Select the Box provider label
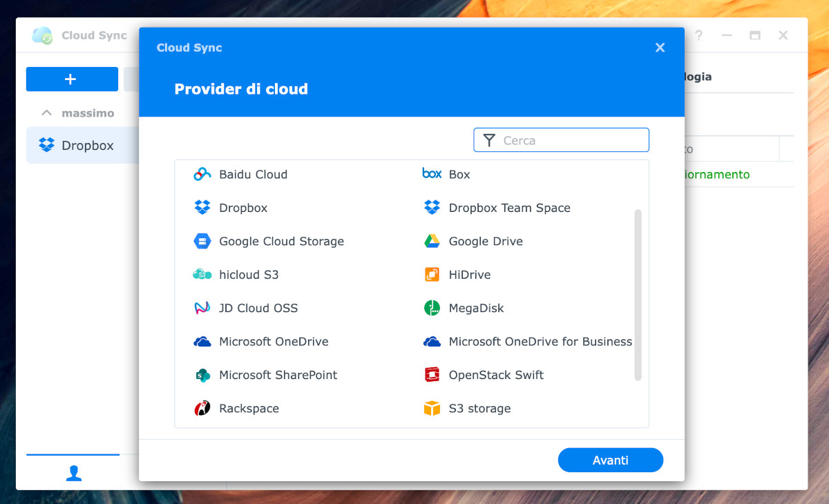The image size is (829, 504). pos(459,175)
